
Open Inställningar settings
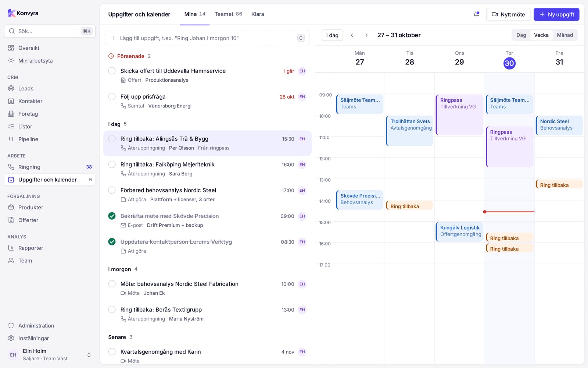50,338
